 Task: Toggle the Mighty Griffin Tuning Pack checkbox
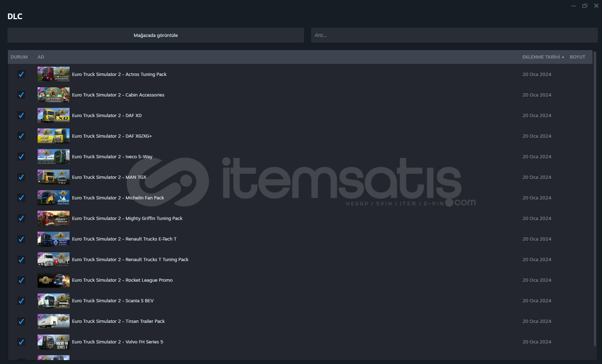(x=21, y=218)
